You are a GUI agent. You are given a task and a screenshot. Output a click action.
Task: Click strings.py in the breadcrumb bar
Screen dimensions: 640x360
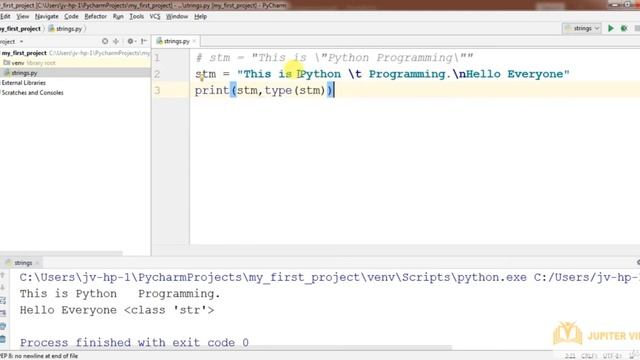(65, 29)
